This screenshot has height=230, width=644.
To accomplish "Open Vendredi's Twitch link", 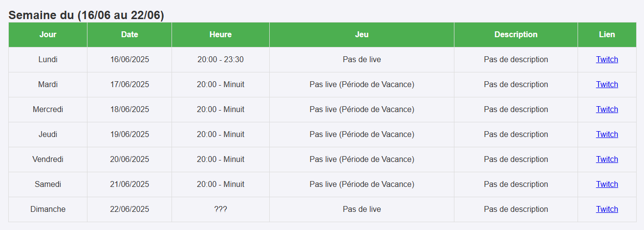I will [606, 160].
